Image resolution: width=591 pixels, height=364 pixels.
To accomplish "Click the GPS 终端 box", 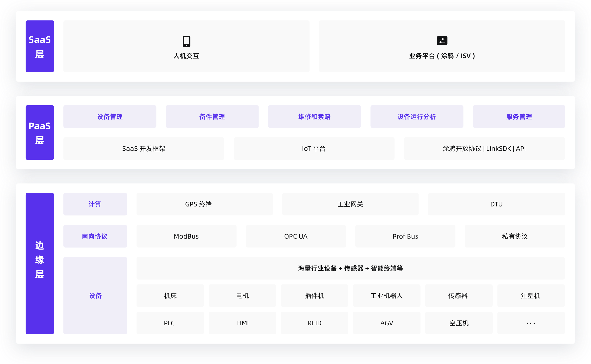I will 205,204.
